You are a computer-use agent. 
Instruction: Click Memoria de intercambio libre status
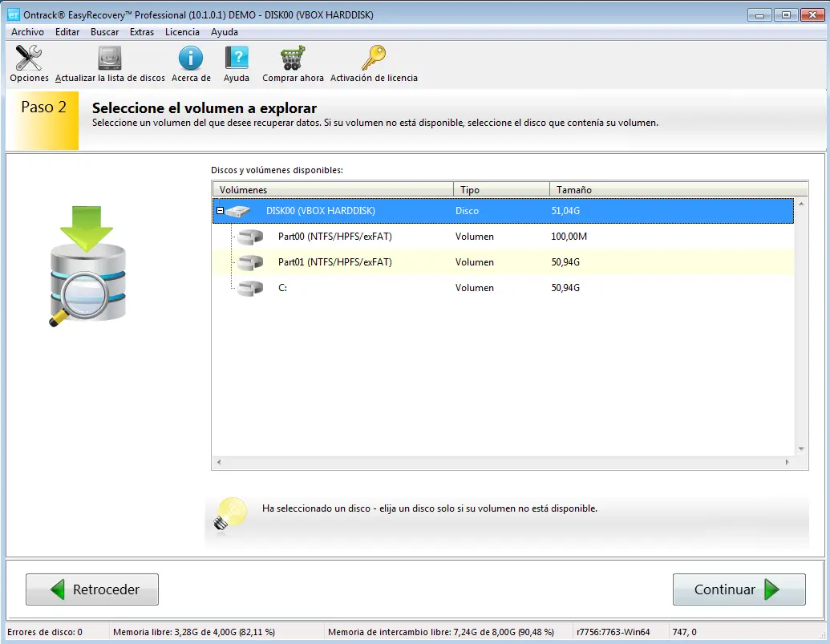441,632
